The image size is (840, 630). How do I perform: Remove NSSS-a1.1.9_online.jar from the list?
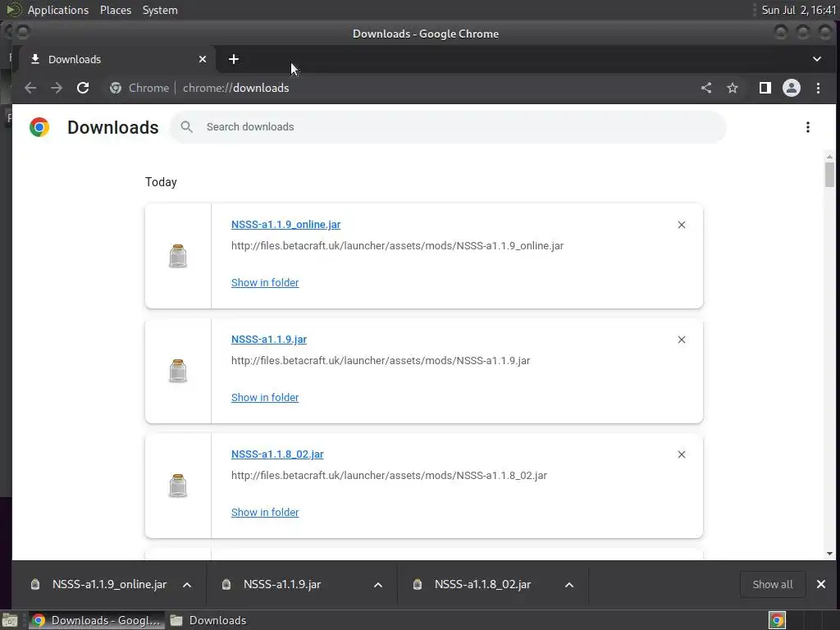click(682, 225)
